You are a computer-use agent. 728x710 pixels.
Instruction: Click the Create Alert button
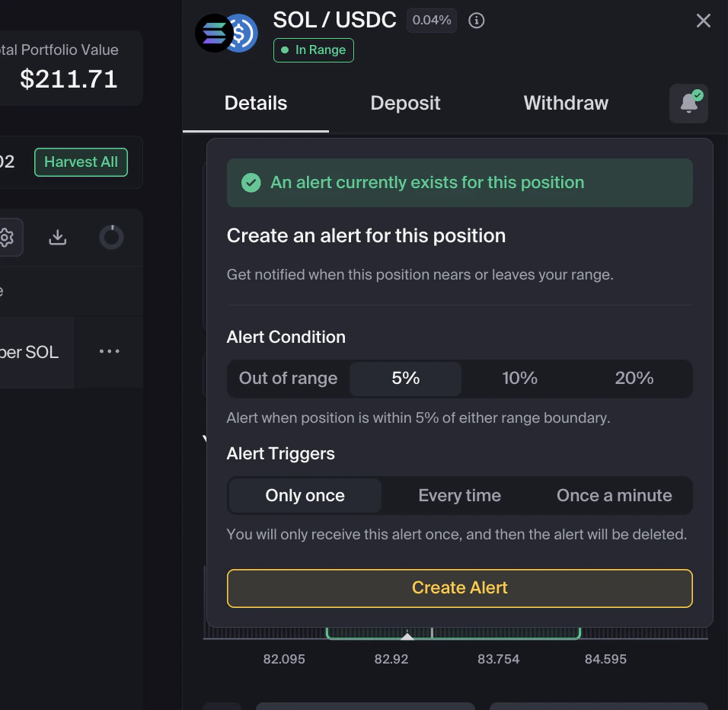pyautogui.click(x=460, y=588)
